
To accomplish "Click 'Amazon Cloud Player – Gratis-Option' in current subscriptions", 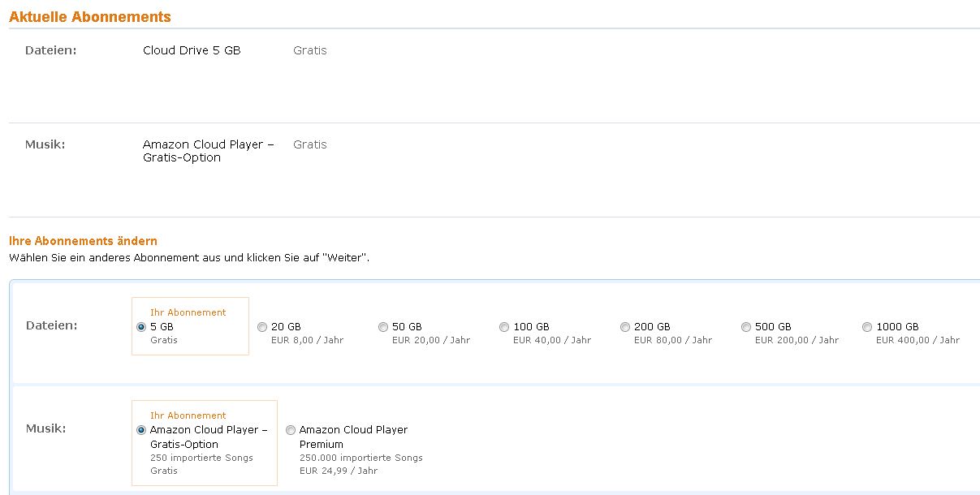I will pos(209,151).
